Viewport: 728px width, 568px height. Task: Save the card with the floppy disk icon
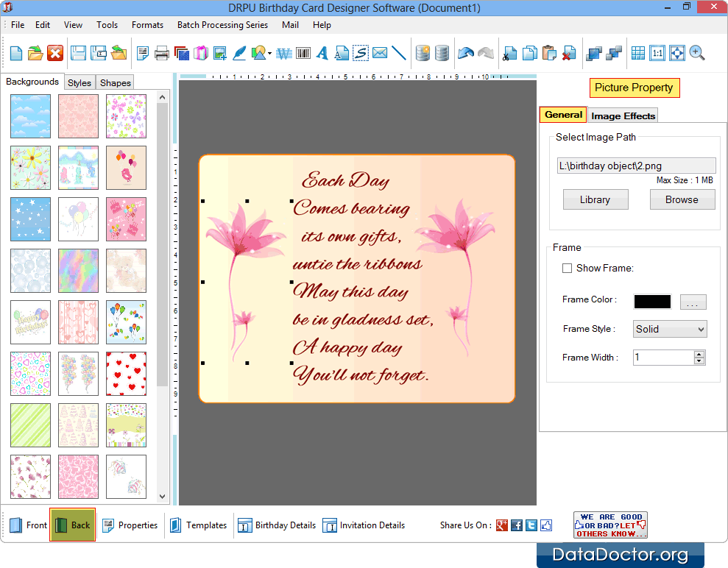click(x=78, y=54)
